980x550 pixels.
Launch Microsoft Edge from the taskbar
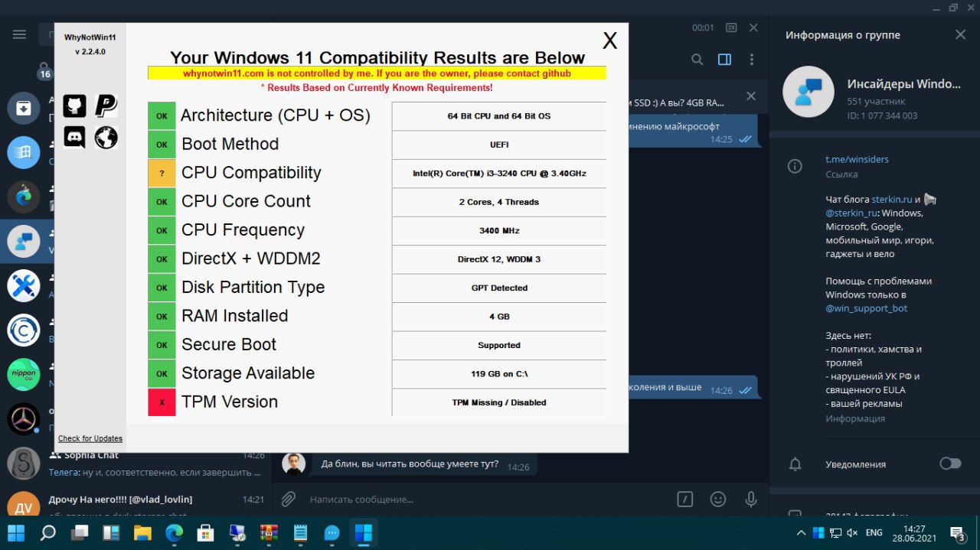coord(174,532)
